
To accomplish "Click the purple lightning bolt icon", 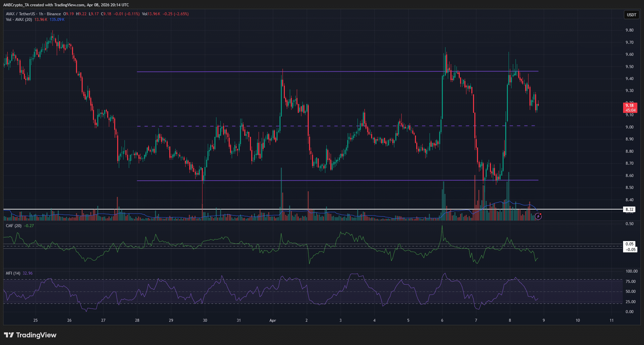I will click(538, 216).
